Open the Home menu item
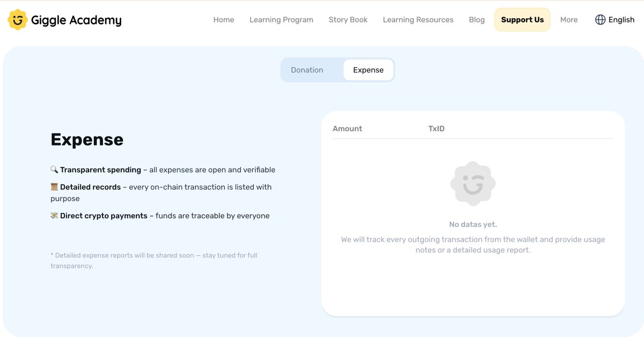This screenshot has height=339, width=644. click(224, 20)
